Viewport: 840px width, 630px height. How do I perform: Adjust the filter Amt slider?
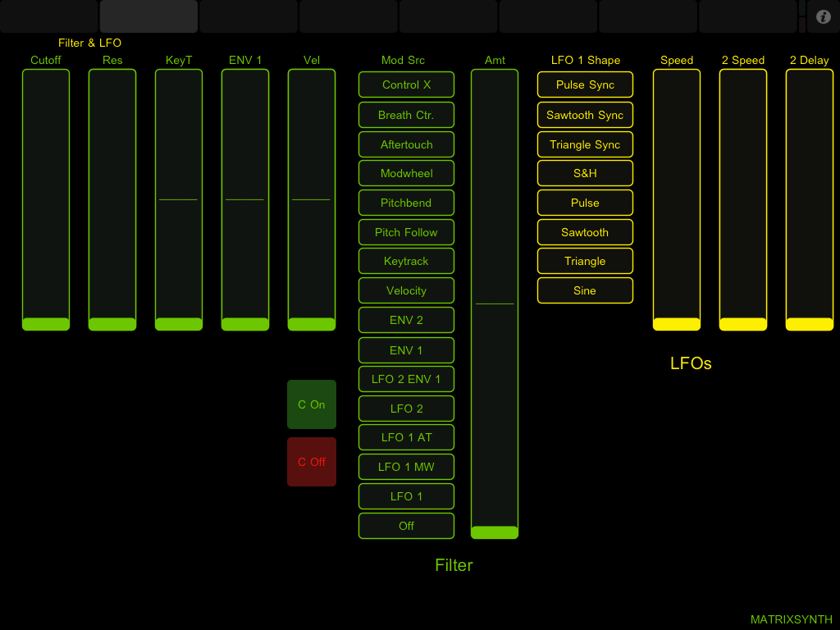(x=495, y=304)
